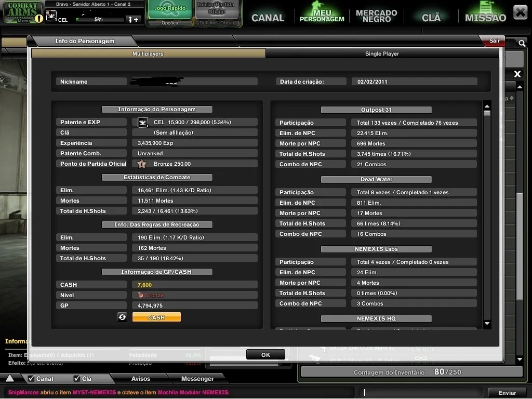Click the CEL rank insignia icon
This screenshot has width=532, height=399.
tap(143, 122)
